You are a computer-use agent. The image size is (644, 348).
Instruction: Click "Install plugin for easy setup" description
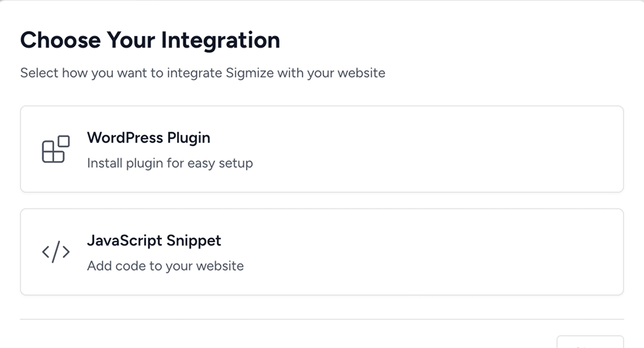pos(170,164)
